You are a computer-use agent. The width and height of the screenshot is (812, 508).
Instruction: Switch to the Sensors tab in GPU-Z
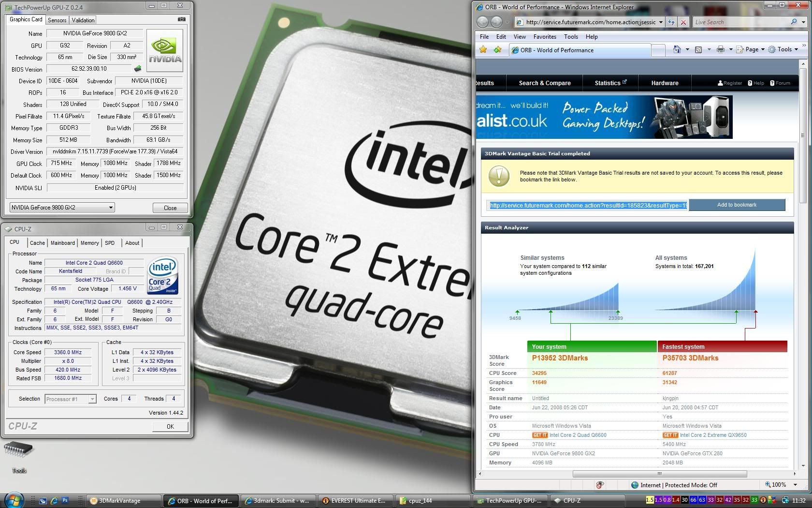[x=57, y=20]
